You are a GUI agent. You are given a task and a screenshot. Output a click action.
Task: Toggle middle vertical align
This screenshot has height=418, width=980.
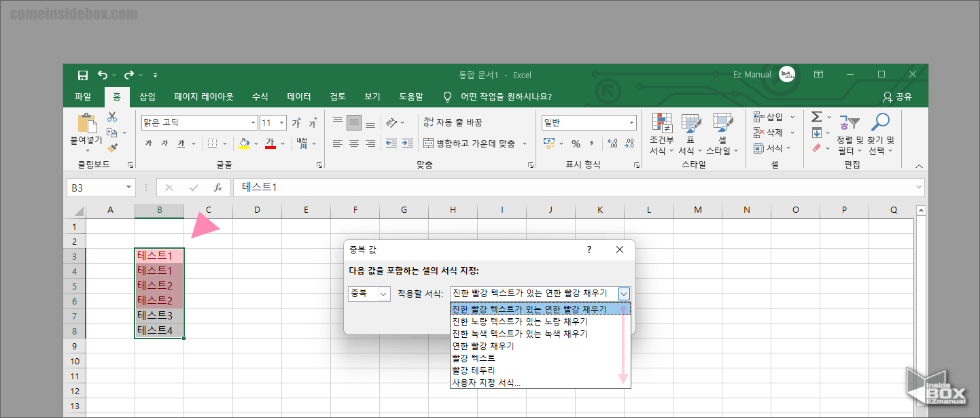click(x=353, y=123)
